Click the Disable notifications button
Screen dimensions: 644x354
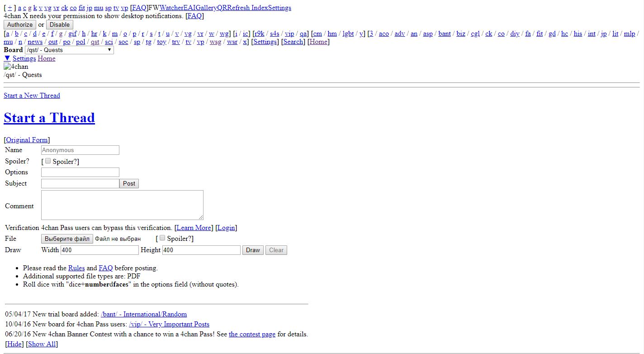60,24
